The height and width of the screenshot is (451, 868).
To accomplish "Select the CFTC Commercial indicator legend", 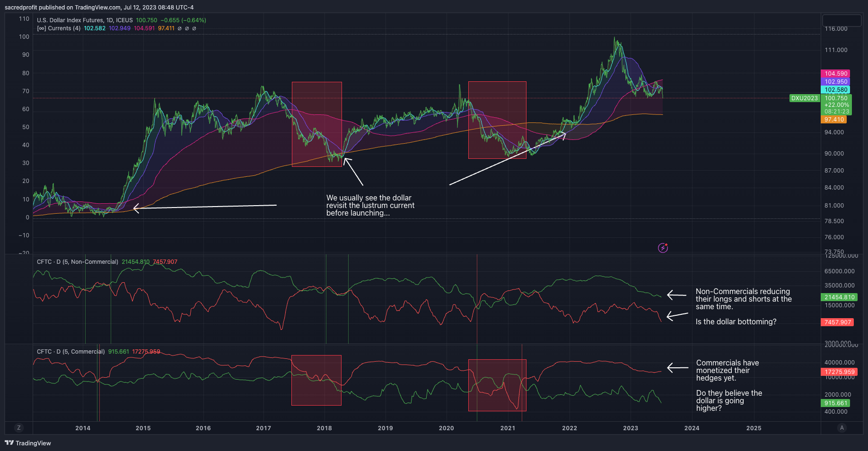I will tap(71, 352).
